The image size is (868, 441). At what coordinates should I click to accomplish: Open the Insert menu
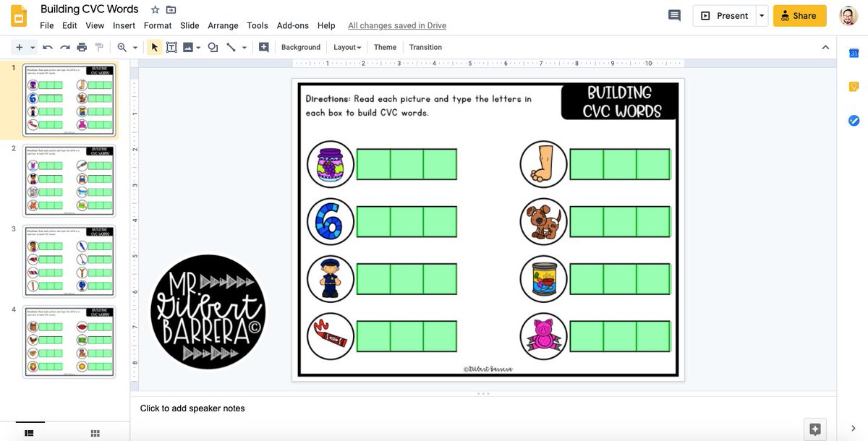click(124, 25)
